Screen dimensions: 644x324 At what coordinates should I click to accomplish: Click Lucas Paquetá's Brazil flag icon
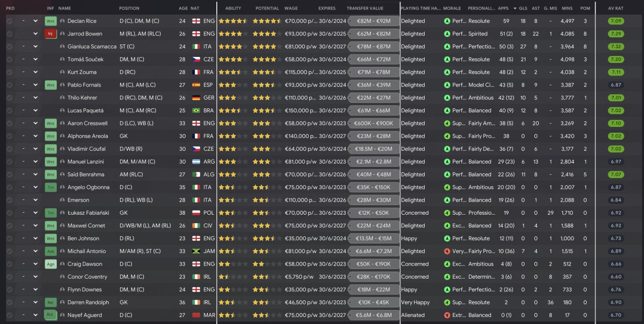pos(196,111)
